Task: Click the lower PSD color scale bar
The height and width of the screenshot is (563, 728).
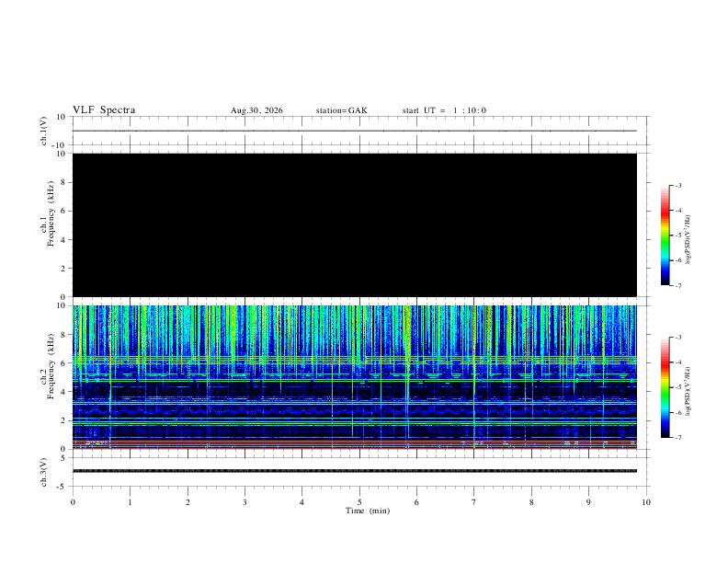Action: 665,387
